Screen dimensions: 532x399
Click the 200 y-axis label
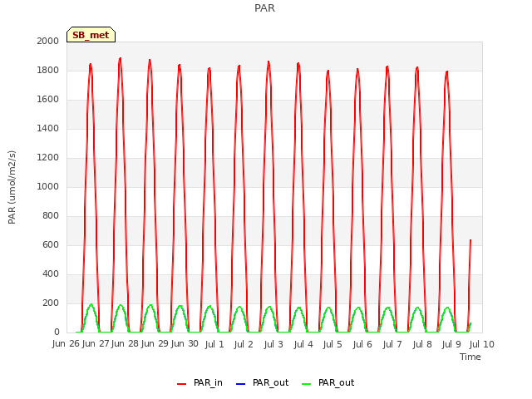51,303
